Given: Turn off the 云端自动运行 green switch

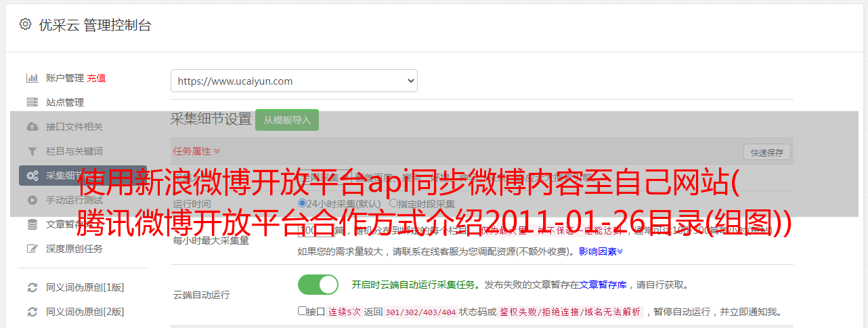Looking at the screenshot, I should click(318, 285).
